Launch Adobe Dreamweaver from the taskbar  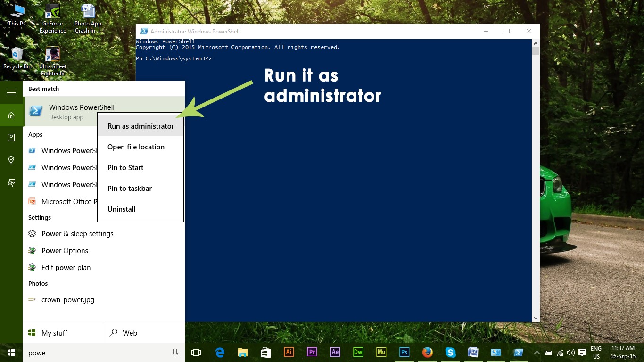358,352
